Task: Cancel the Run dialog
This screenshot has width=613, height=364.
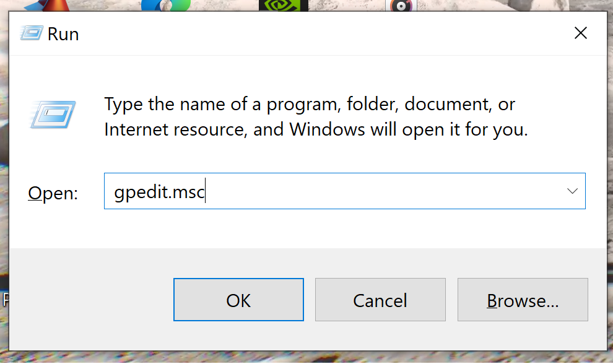Action: pyautogui.click(x=380, y=300)
